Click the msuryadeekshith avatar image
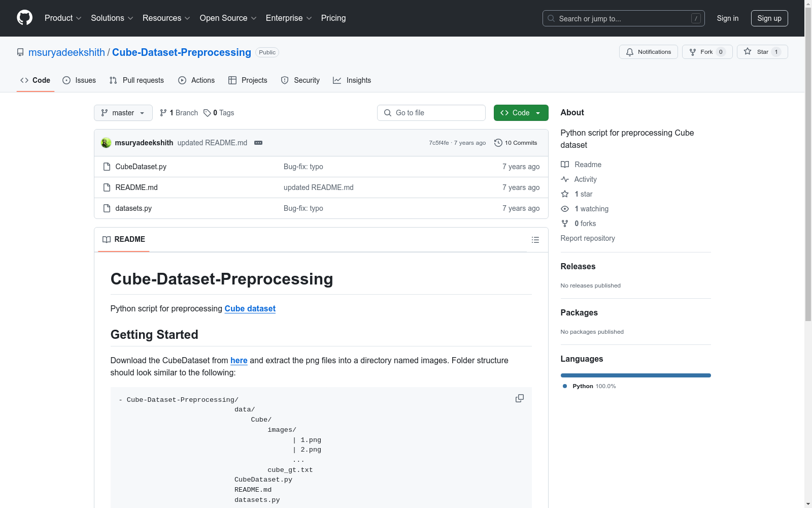This screenshot has width=812, height=508. 106,143
